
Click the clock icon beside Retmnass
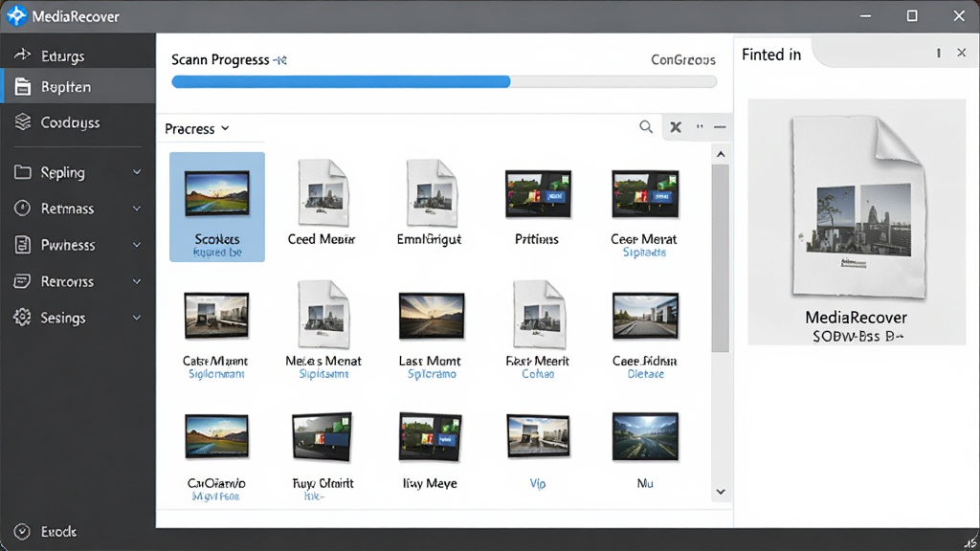click(23, 208)
